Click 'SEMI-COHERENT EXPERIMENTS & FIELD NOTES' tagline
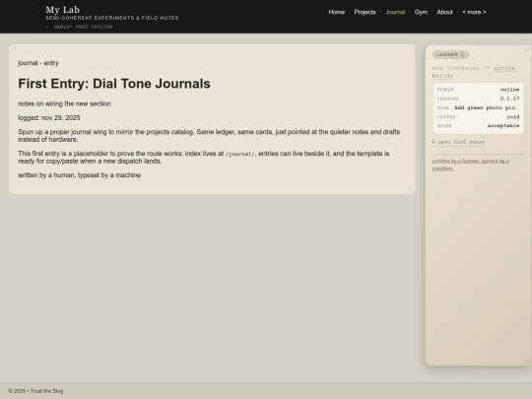 [112, 18]
